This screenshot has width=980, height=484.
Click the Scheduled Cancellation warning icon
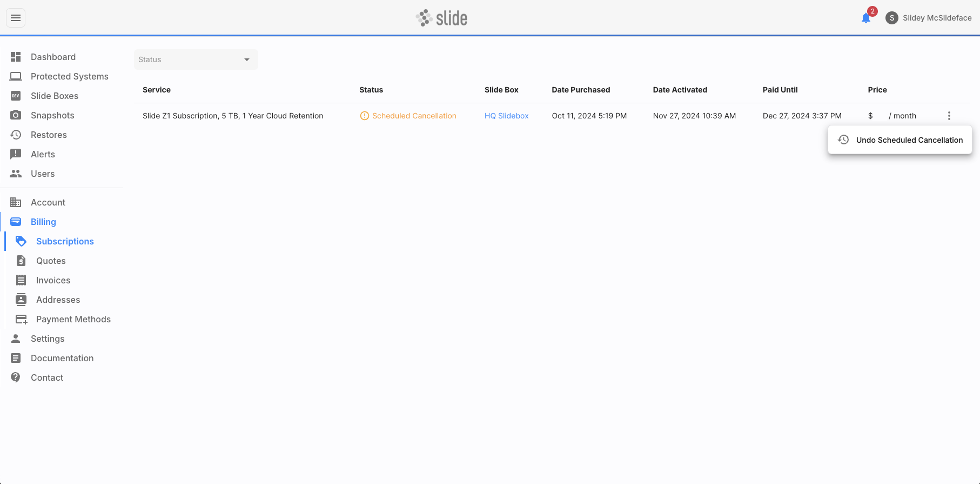[365, 116]
